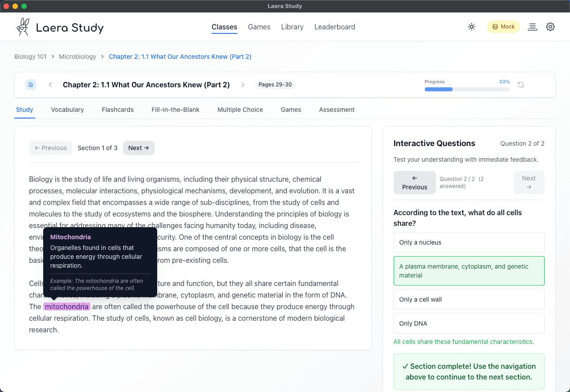Switch to the Multiple Choice tab

pos(240,110)
